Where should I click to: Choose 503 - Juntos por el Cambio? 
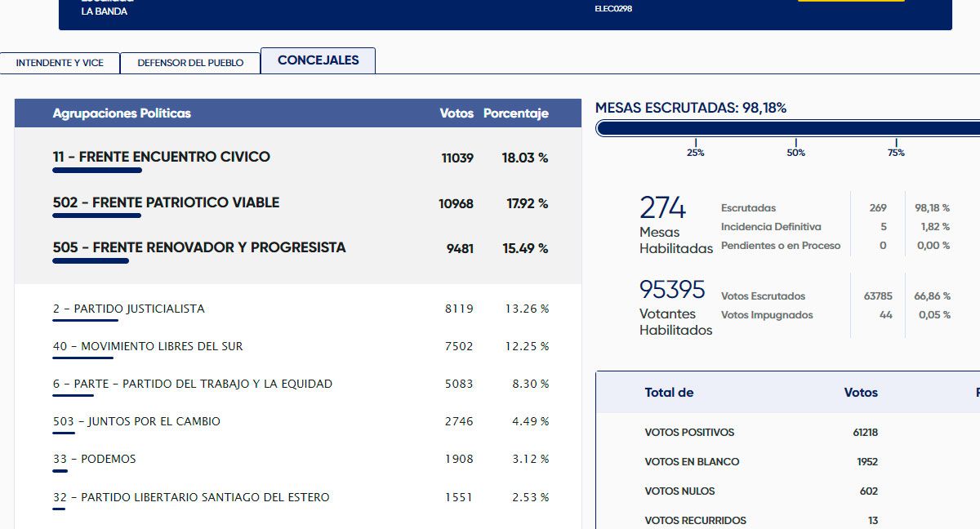[x=136, y=421]
